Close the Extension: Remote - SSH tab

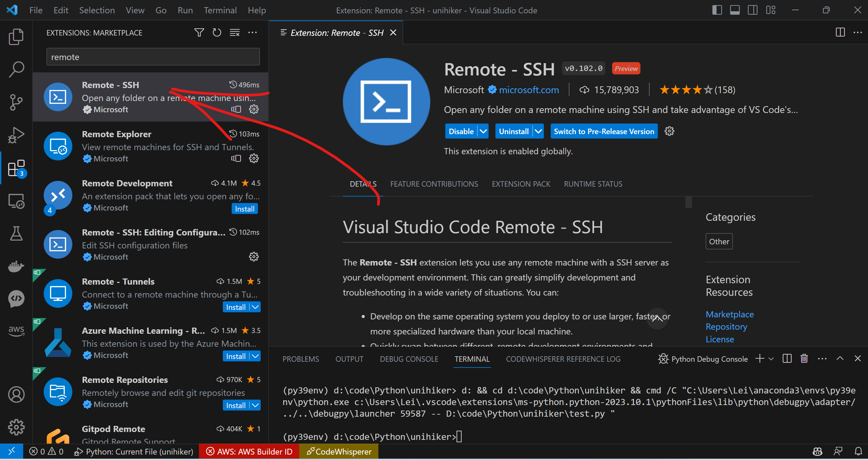pyautogui.click(x=393, y=32)
